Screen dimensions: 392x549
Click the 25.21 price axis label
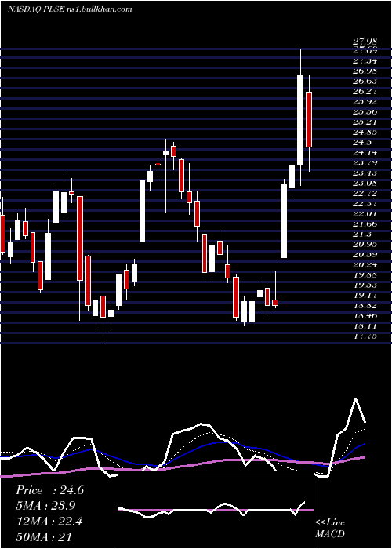tap(365, 122)
